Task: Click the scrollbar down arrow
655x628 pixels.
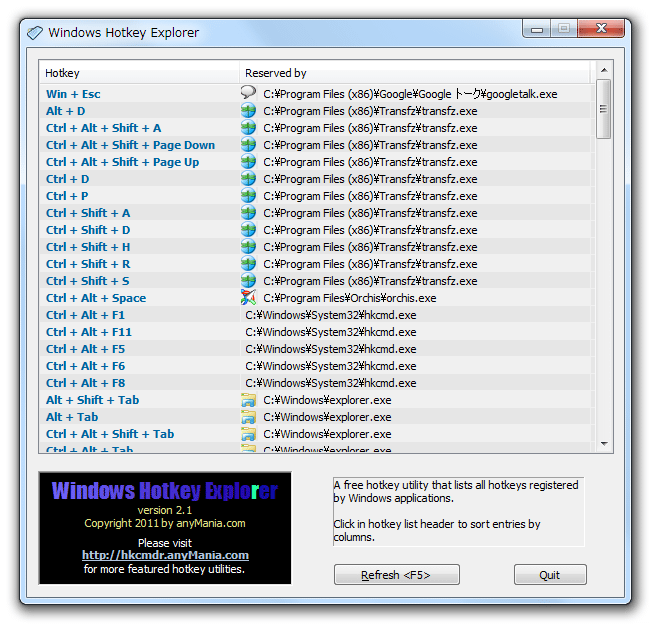Action: 604,444
